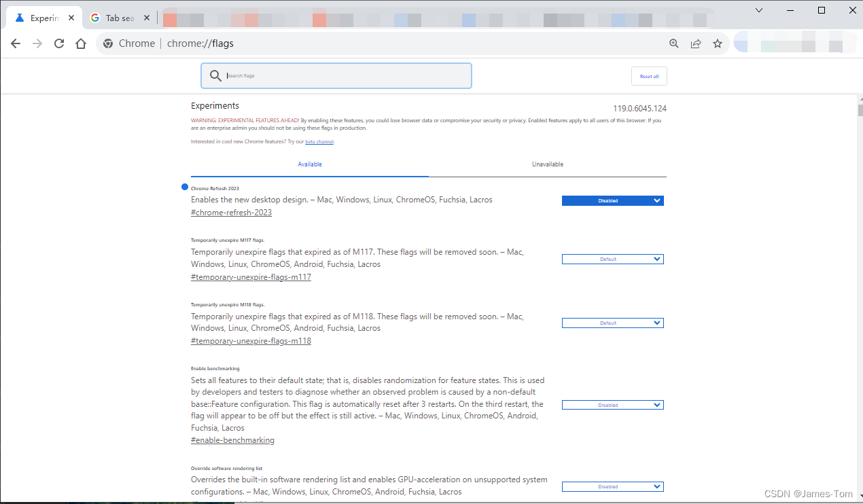
Task: Click the blue modified-flag dot by Chrome Refresh
Action: click(x=185, y=187)
